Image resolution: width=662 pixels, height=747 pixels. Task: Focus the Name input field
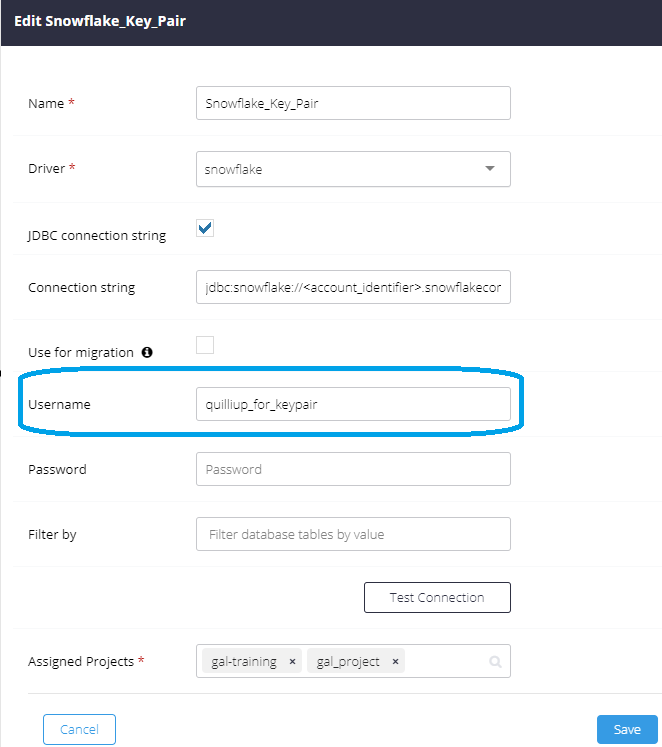[353, 103]
